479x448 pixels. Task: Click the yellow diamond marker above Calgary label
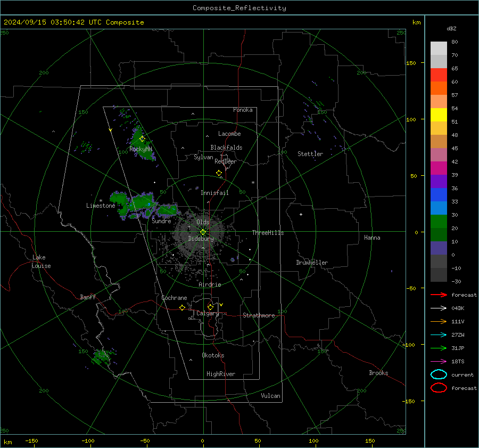(210, 307)
